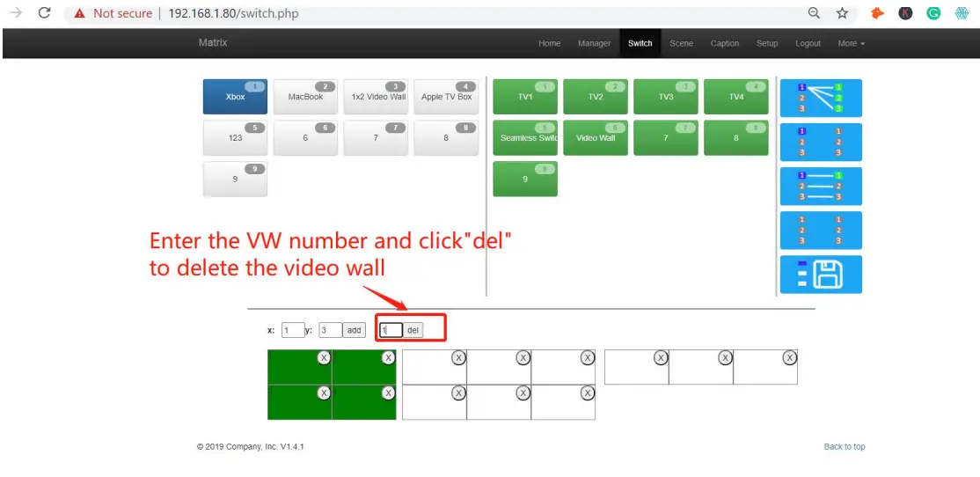
Task: Click the add video wall button
Action: (354, 330)
